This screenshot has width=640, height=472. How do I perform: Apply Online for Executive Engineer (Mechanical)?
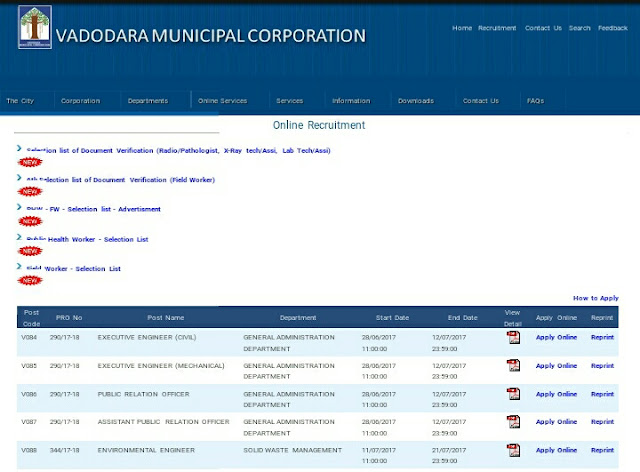click(x=556, y=366)
